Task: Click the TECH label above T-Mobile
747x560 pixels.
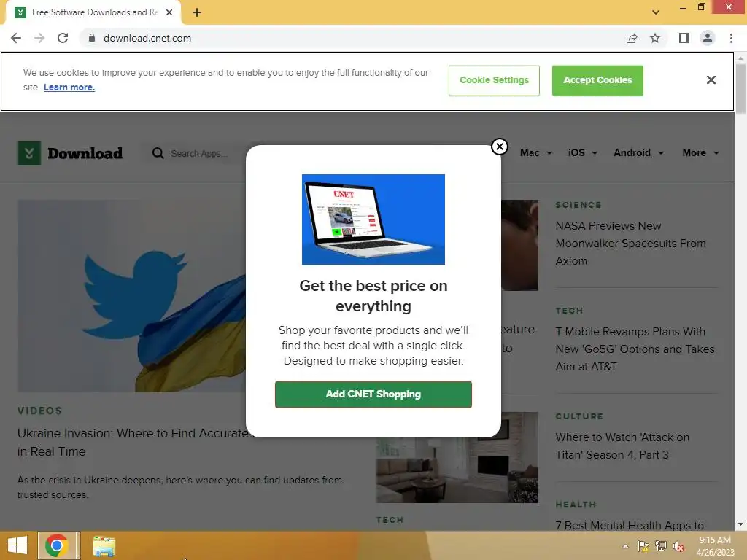Action: pos(569,311)
